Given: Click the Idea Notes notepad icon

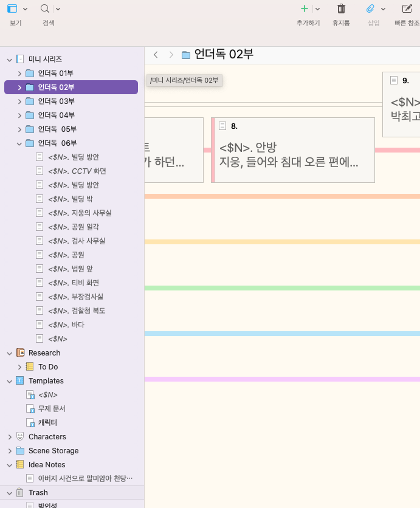Looking at the screenshot, I should pyautogui.click(x=20, y=464).
